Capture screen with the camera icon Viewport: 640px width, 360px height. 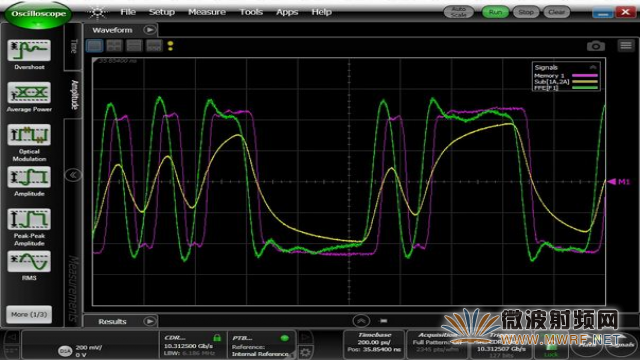coord(596,46)
